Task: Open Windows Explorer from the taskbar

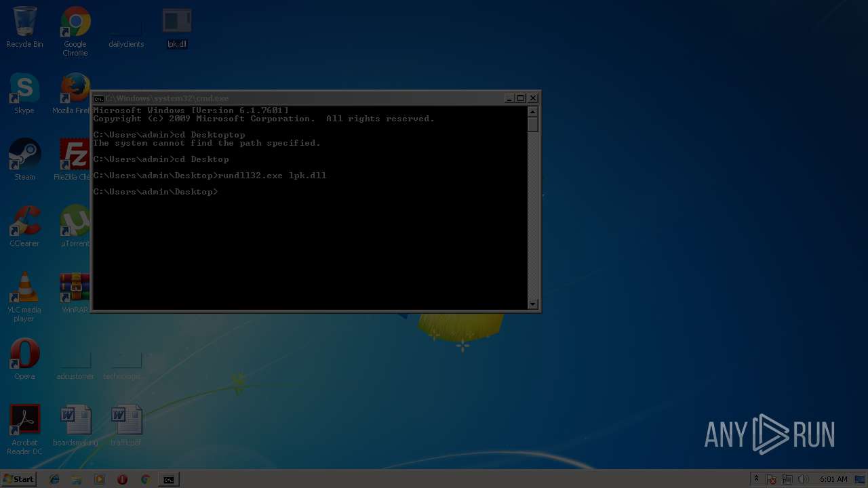Action: click(x=77, y=479)
